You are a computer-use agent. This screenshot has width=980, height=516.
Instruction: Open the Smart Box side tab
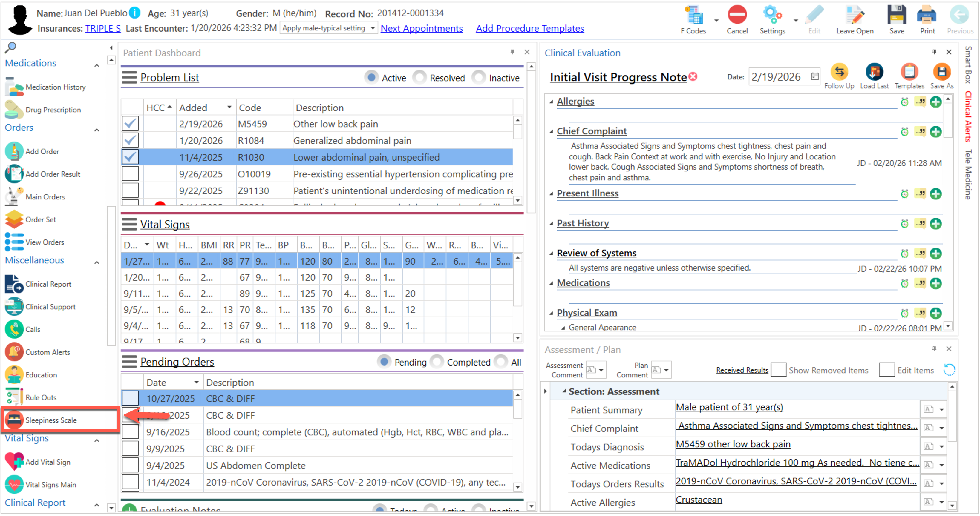coord(968,64)
